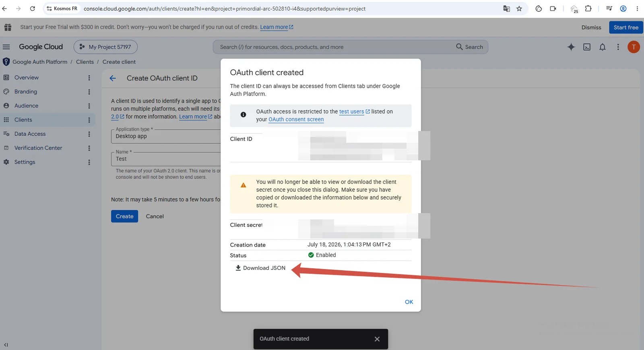Dismiss the OAuth client created toast
The height and width of the screenshot is (350, 644).
(377, 339)
